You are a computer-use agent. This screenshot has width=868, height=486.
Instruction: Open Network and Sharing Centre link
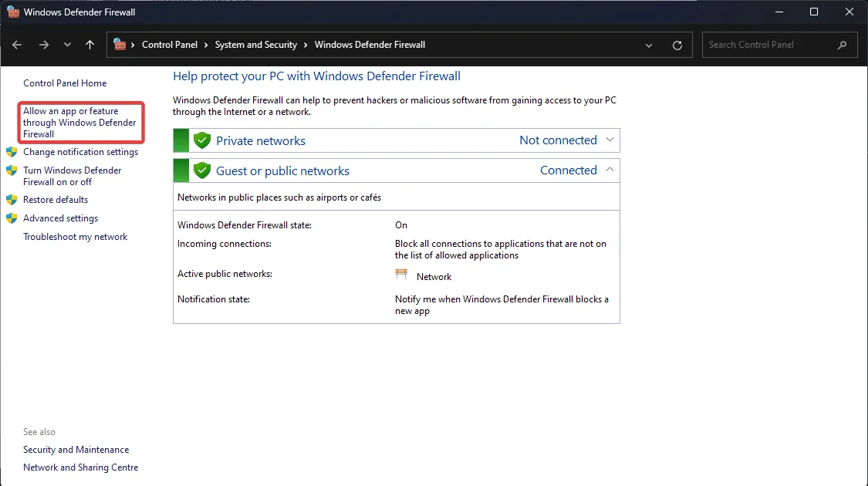(x=81, y=467)
